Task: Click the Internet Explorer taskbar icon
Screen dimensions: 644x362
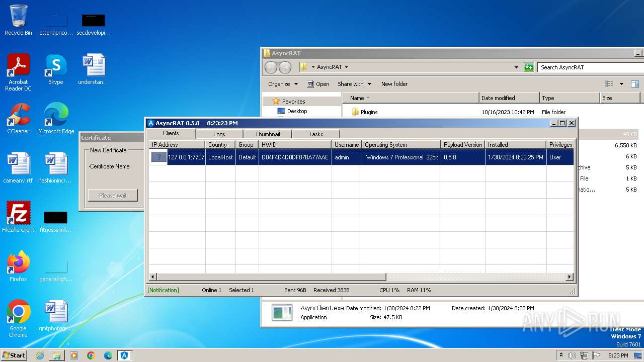Action: coord(40,355)
